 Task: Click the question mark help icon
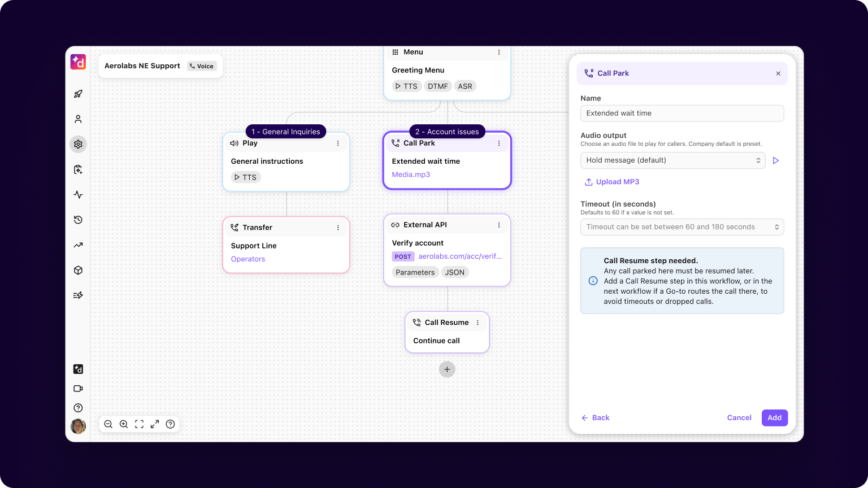click(x=78, y=407)
